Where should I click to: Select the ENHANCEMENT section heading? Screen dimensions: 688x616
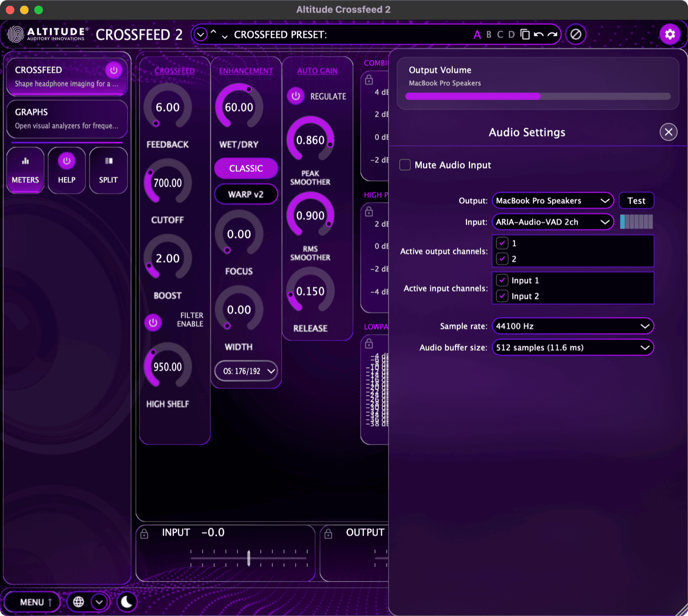246,71
